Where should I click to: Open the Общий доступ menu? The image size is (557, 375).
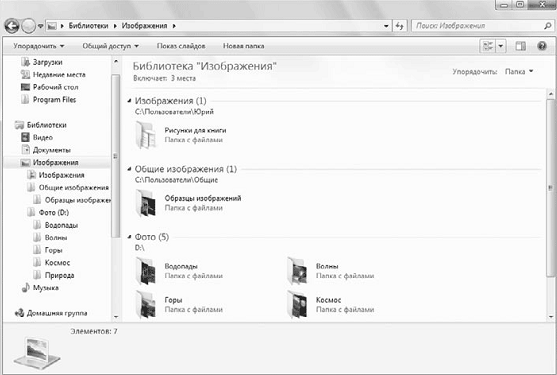coord(110,46)
